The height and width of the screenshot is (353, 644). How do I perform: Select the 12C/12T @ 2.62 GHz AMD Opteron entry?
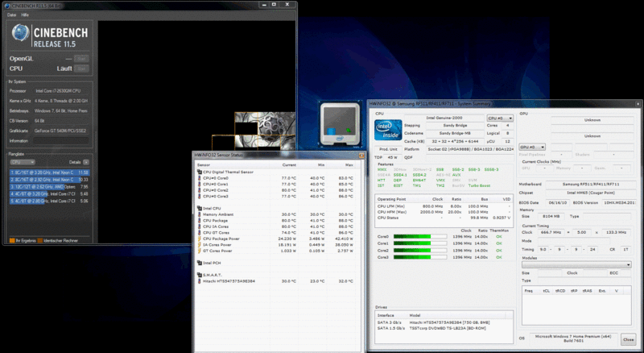click(49, 187)
